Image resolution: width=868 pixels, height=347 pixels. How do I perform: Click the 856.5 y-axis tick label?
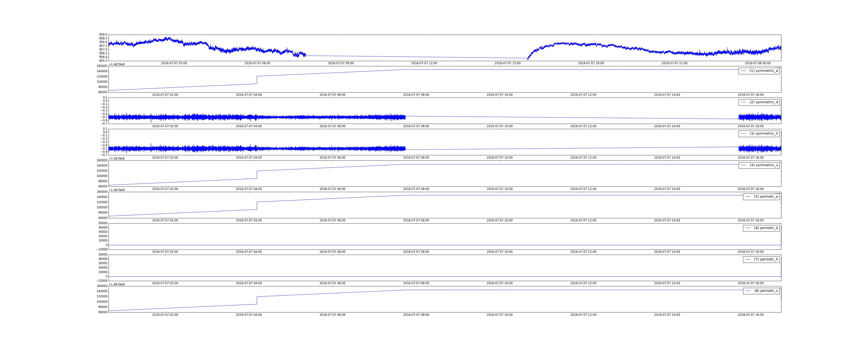tap(103, 53)
